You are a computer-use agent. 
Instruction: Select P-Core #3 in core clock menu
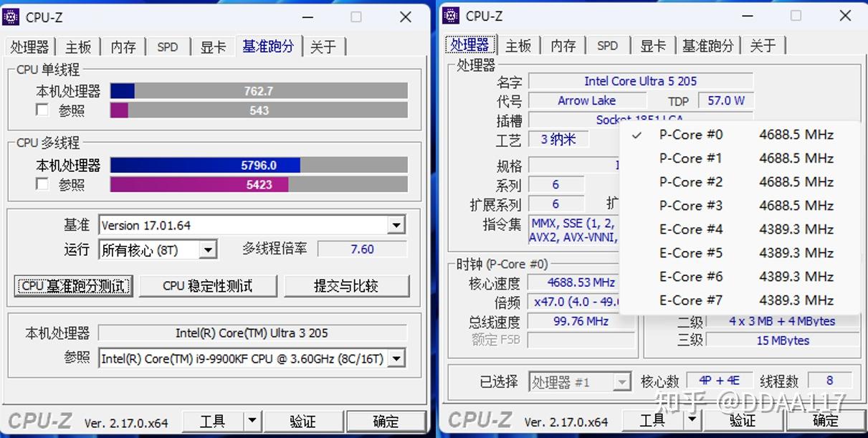coord(740,206)
